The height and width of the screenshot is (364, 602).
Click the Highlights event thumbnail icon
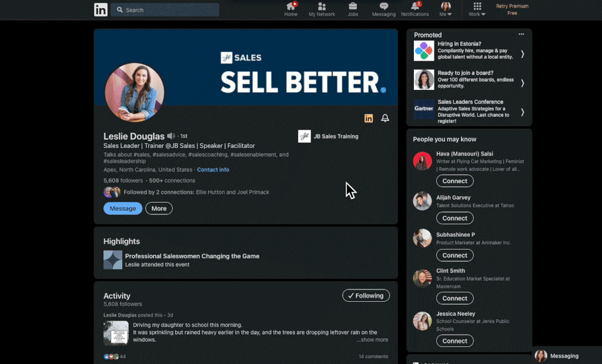[113, 259]
